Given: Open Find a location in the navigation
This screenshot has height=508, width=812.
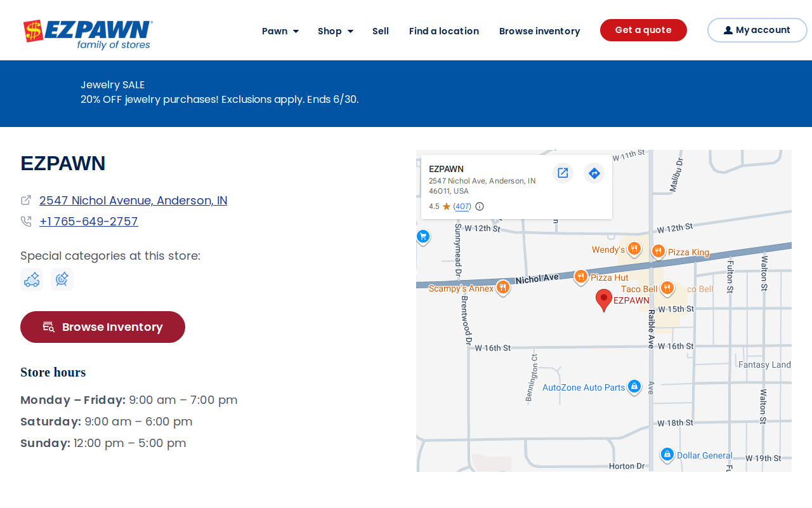Looking at the screenshot, I should point(444,31).
